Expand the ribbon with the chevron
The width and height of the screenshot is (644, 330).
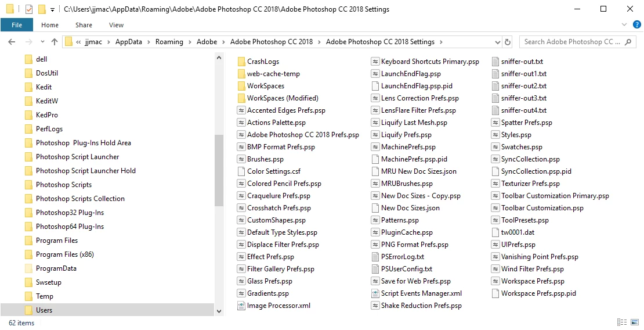(x=625, y=24)
